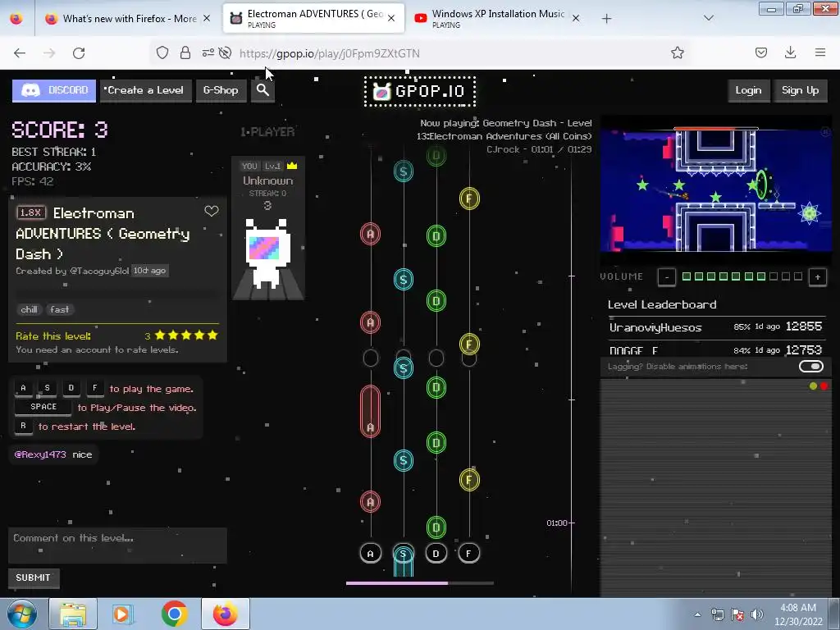Click the Sign Up button

801,90
